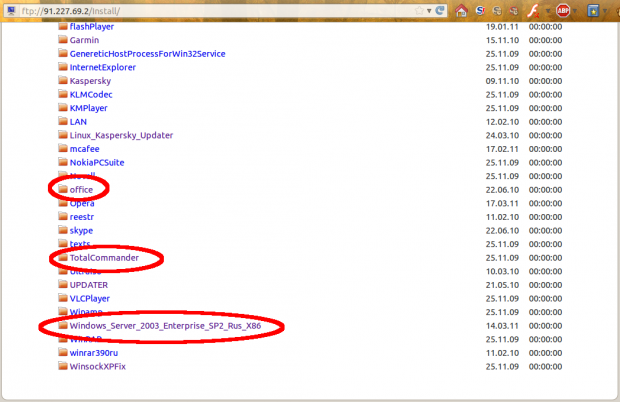Open the UPDATER folder link
This screenshot has width=620, height=402.
[89, 285]
